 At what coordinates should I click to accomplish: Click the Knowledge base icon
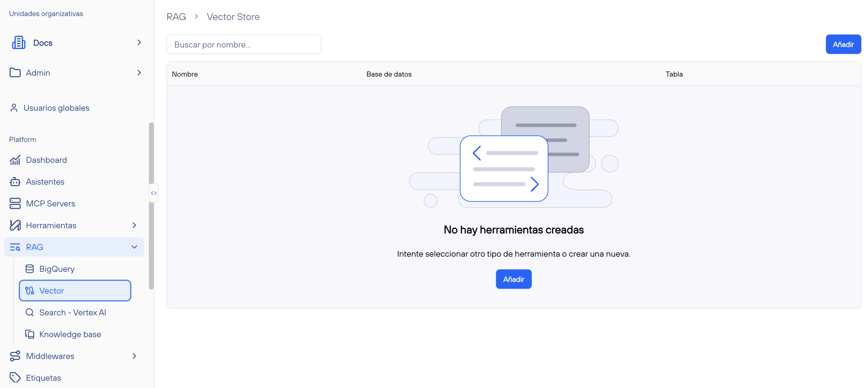(x=30, y=334)
